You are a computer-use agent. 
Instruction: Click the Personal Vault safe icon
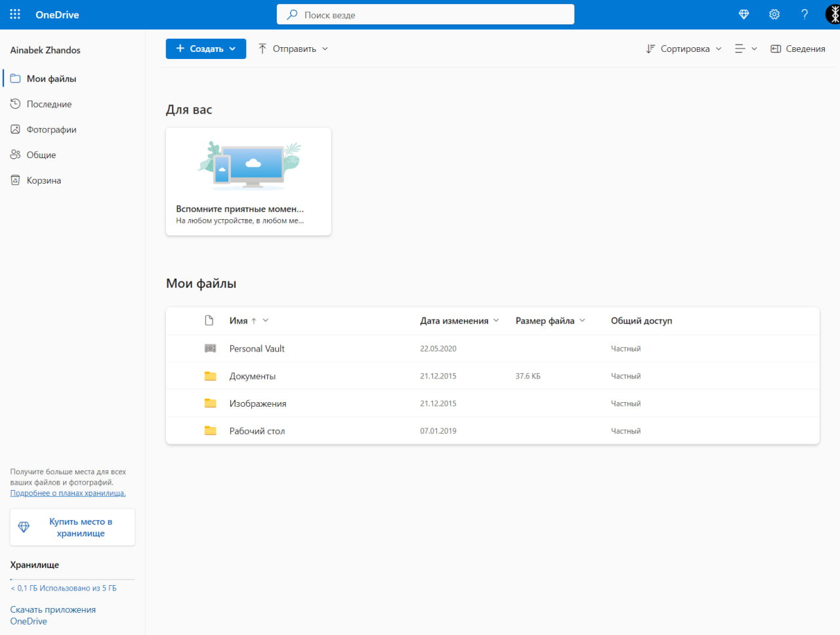(210, 348)
